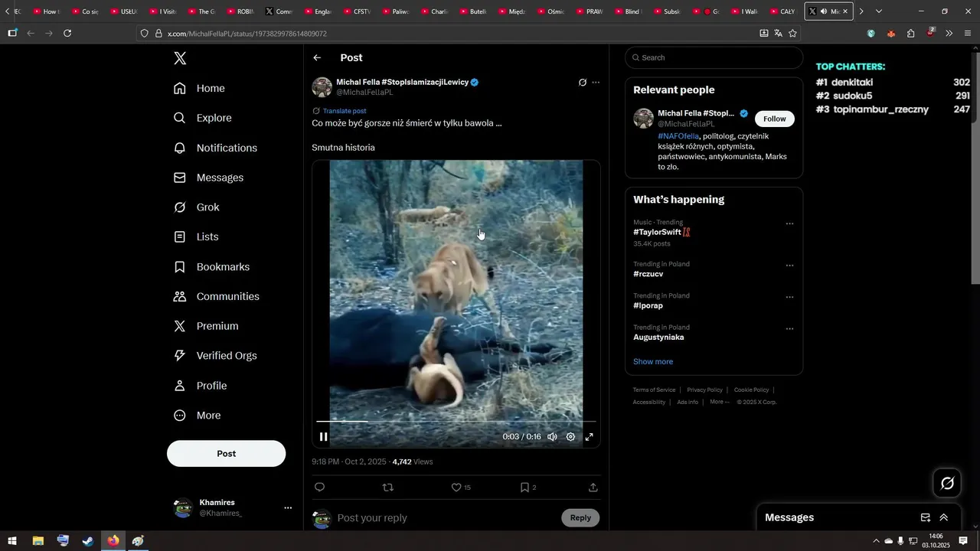Open Khamires account options menu
The height and width of the screenshot is (551, 980).
pos(288,507)
